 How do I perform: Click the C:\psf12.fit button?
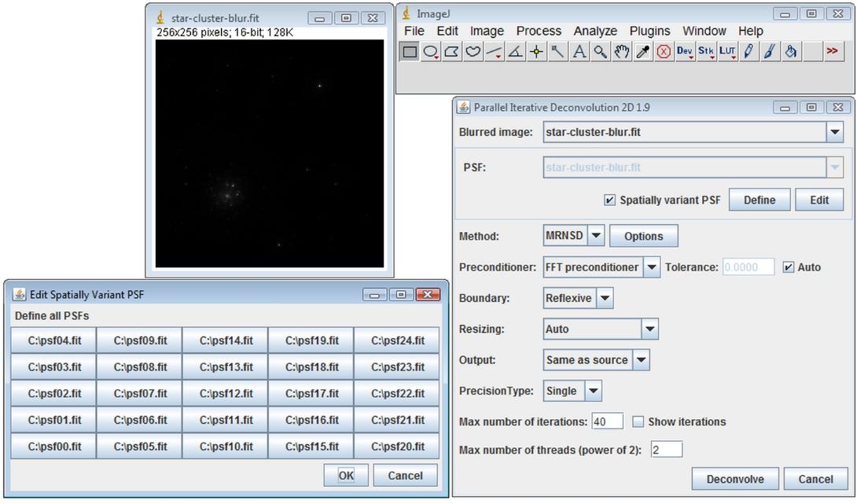[x=225, y=394]
